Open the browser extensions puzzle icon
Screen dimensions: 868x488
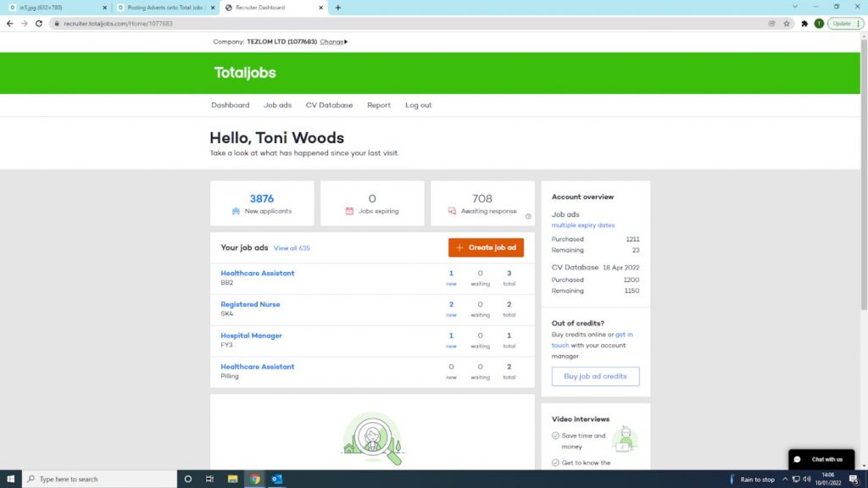[804, 24]
